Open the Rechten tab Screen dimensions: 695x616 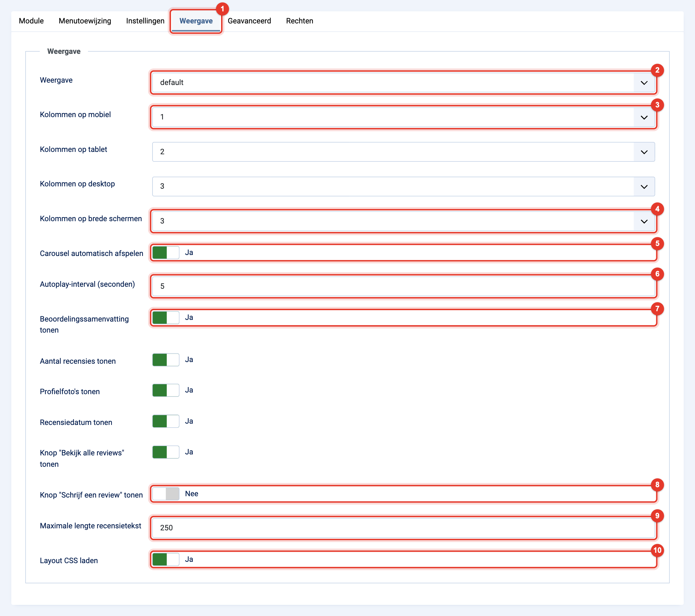click(x=300, y=21)
